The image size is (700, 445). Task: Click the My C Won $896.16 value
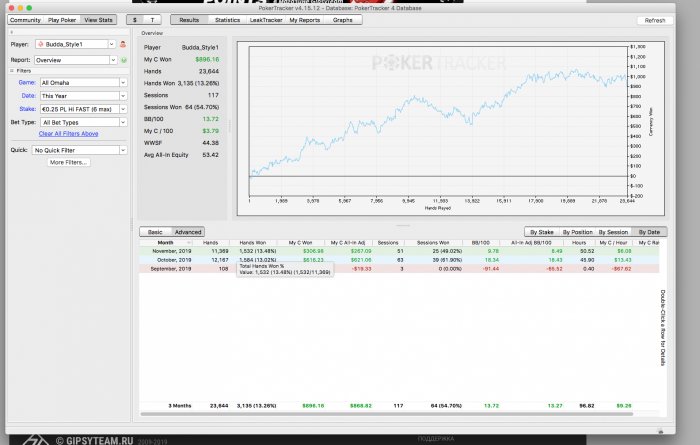click(x=207, y=59)
